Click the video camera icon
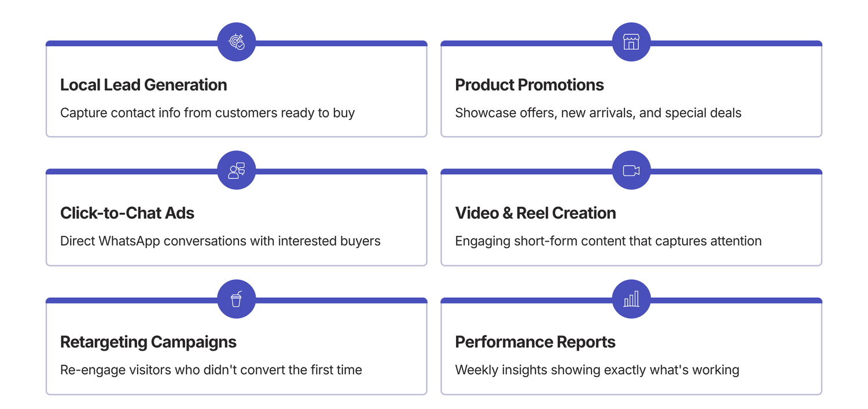 tap(631, 170)
